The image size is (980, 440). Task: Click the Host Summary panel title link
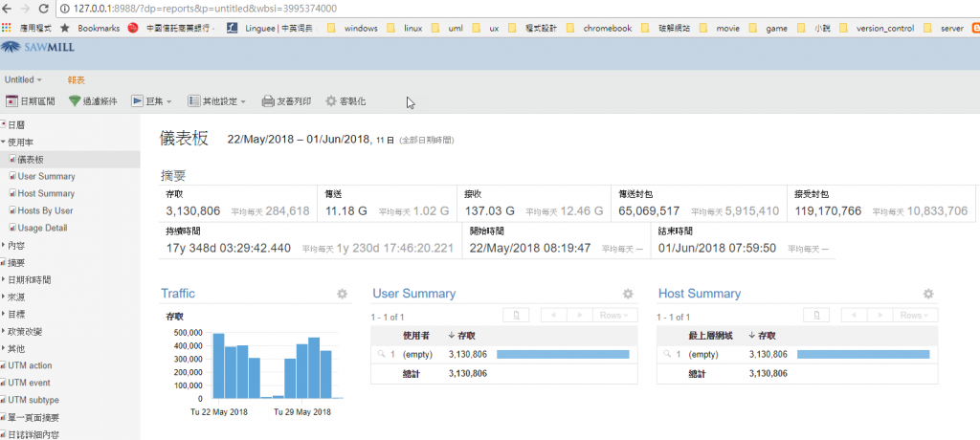pos(699,293)
